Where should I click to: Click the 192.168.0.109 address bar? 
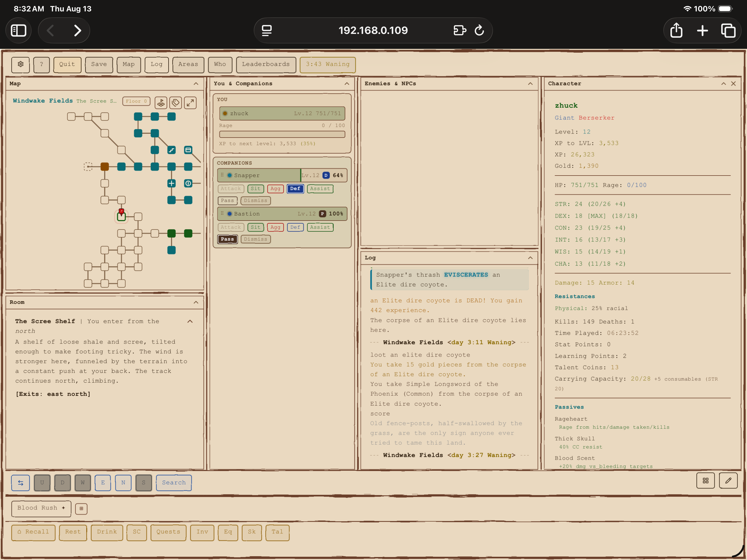pyautogui.click(x=373, y=30)
